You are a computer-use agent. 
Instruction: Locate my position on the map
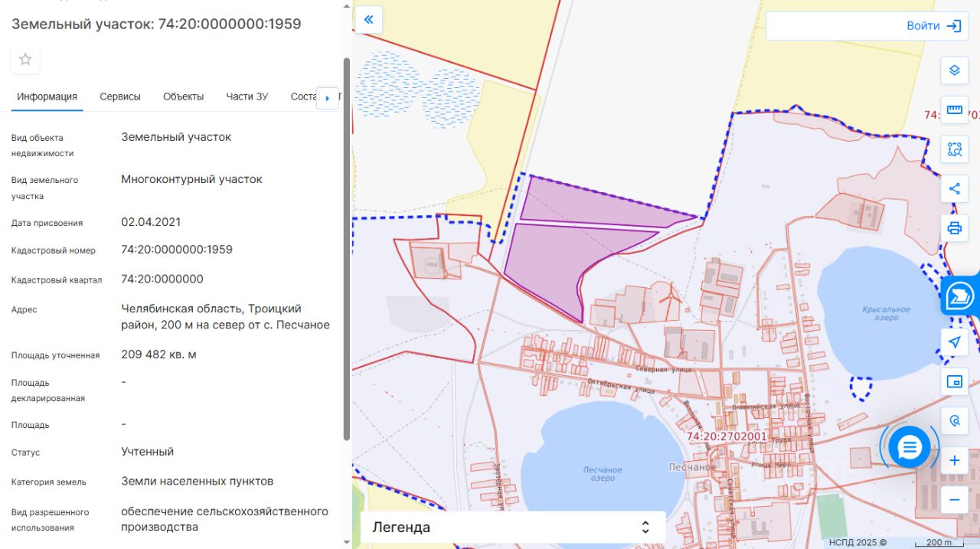click(x=954, y=342)
